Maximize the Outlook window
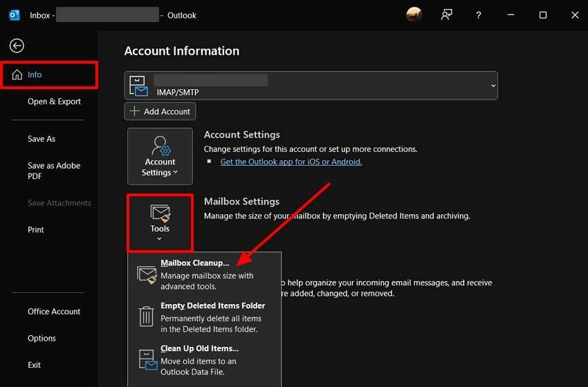This screenshot has width=588, height=387. click(x=542, y=15)
